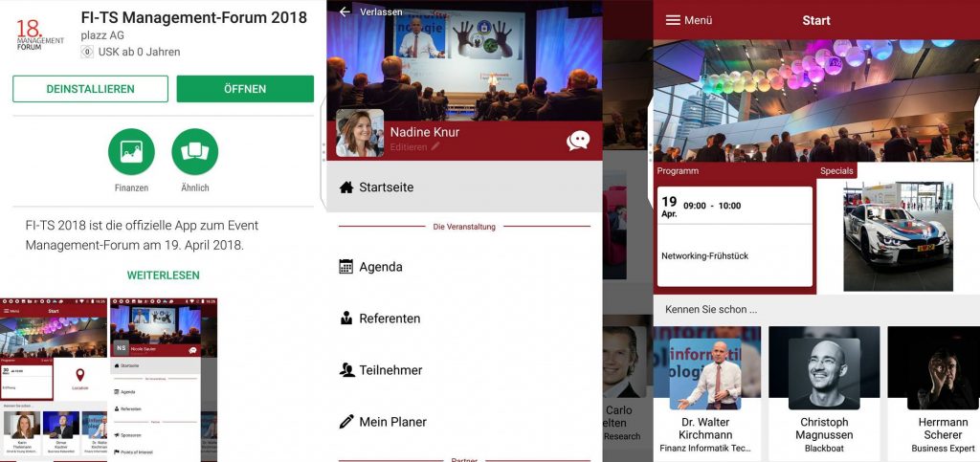Open the Referenten menu entry
This screenshot has height=462, width=980.
pyautogui.click(x=464, y=319)
